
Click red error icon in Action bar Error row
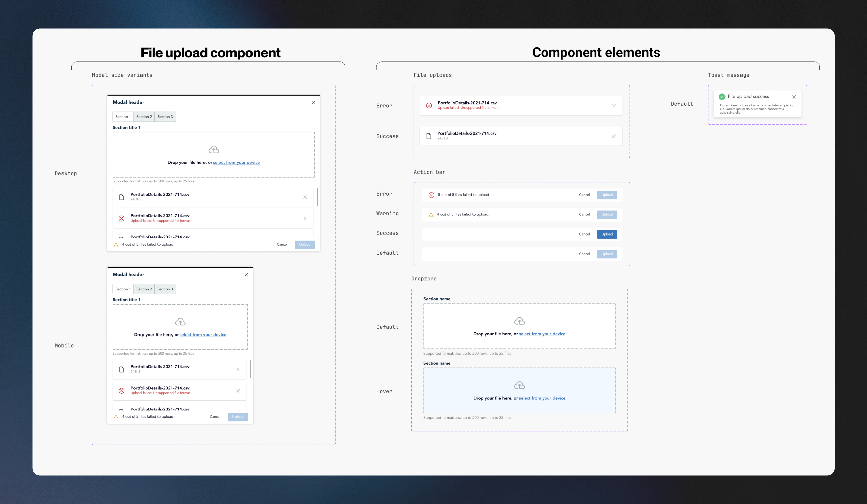431,195
